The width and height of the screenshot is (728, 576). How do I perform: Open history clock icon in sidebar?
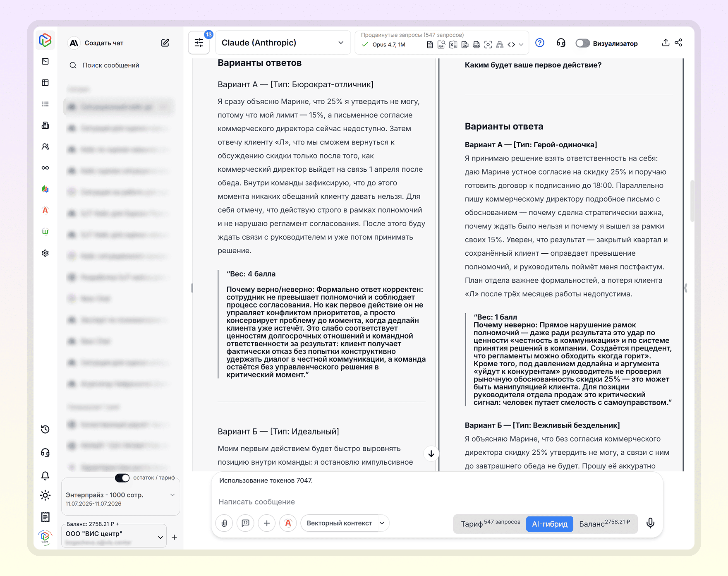tap(45, 429)
